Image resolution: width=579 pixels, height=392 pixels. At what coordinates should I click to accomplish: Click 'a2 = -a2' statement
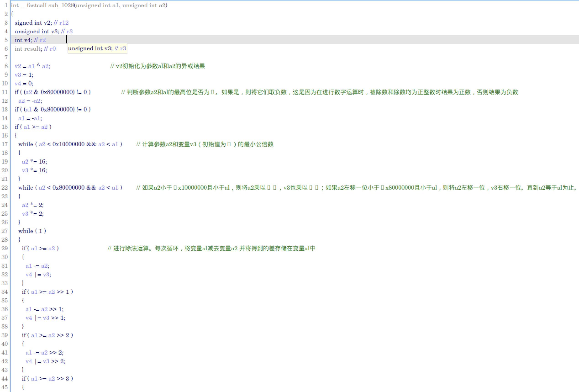pos(30,101)
